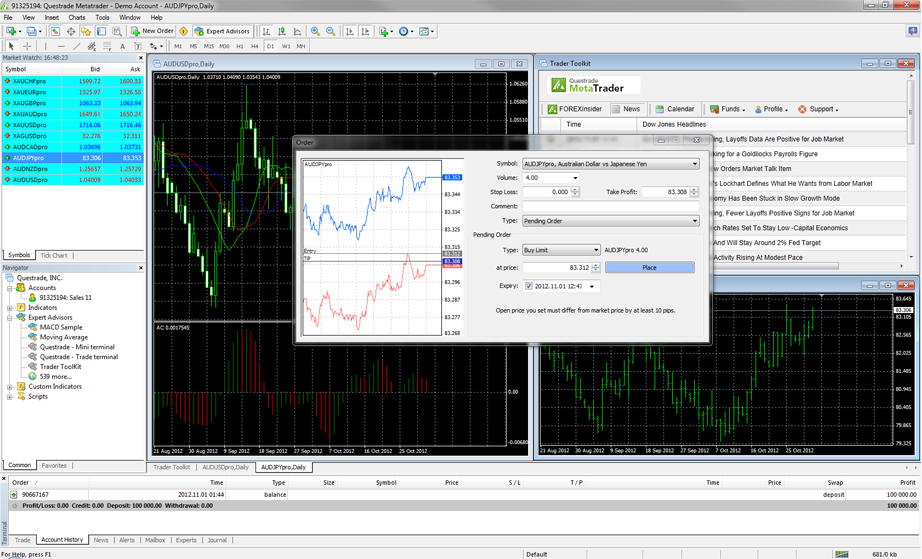Toggle the Expert Advisors toolbar button
Screen dimensions: 922x559
pos(222,31)
